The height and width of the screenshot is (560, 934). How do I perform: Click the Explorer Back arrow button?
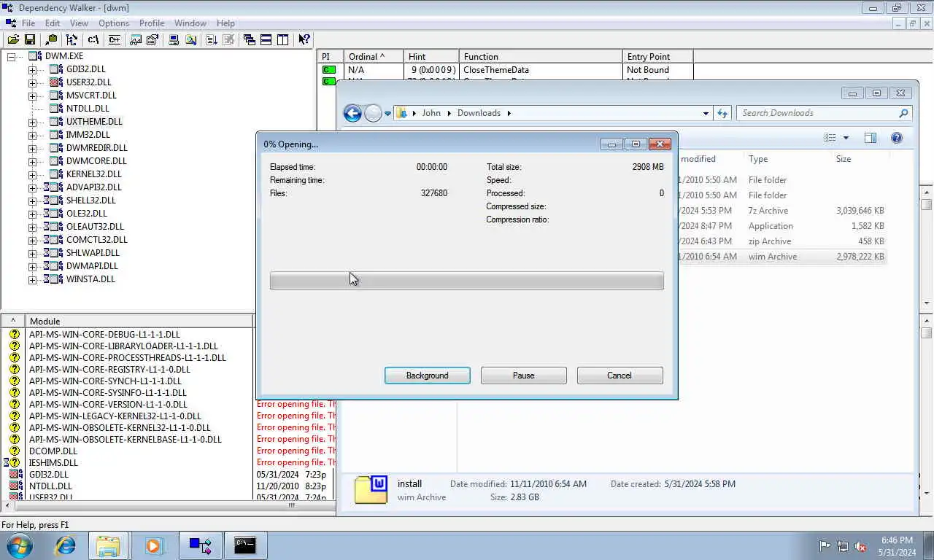click(x=352, y=113)
